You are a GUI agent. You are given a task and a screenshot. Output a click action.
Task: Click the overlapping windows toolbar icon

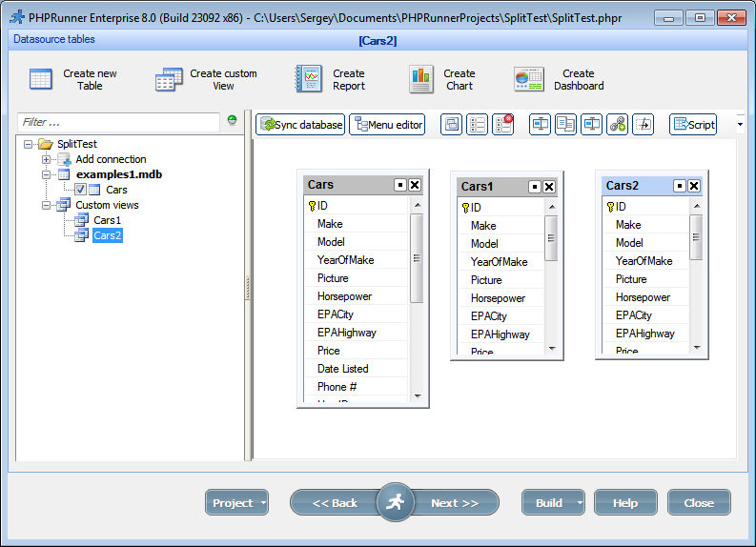tap(451, 125)
